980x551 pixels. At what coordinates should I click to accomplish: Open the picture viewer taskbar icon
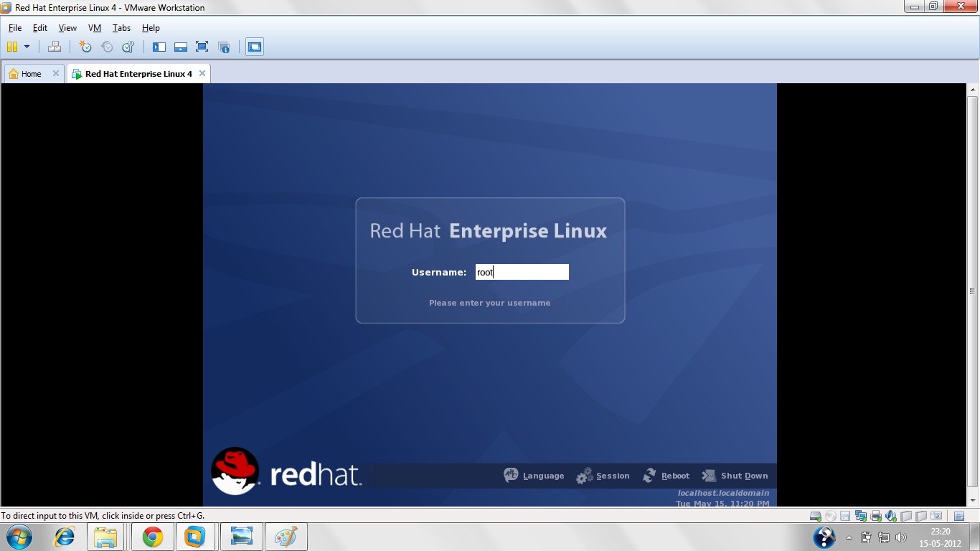pos(242,537)
